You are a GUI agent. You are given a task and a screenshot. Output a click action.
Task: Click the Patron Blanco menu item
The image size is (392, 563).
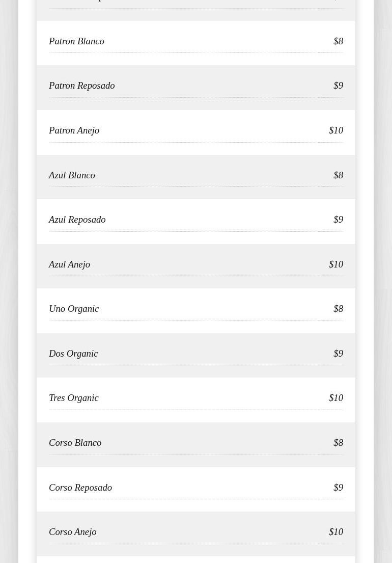pyautogui.click(x=76, y=41)
